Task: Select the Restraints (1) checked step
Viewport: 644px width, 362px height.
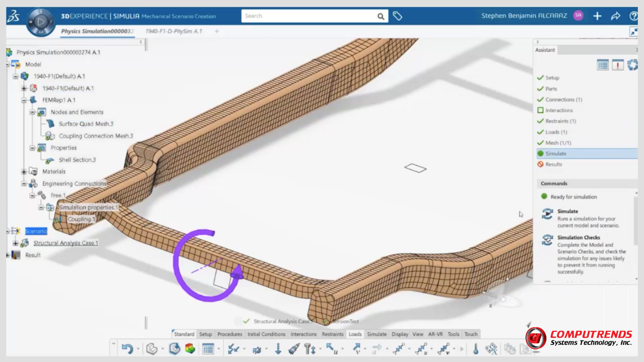Action: (560, 121)
